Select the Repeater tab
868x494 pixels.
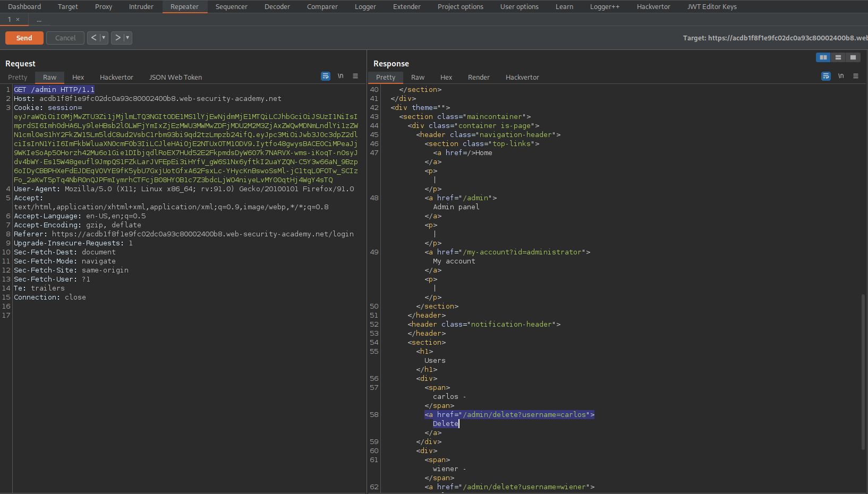184,7
